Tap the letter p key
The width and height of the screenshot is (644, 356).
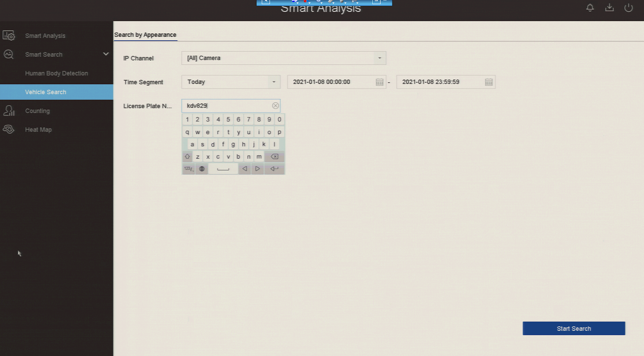279,132
